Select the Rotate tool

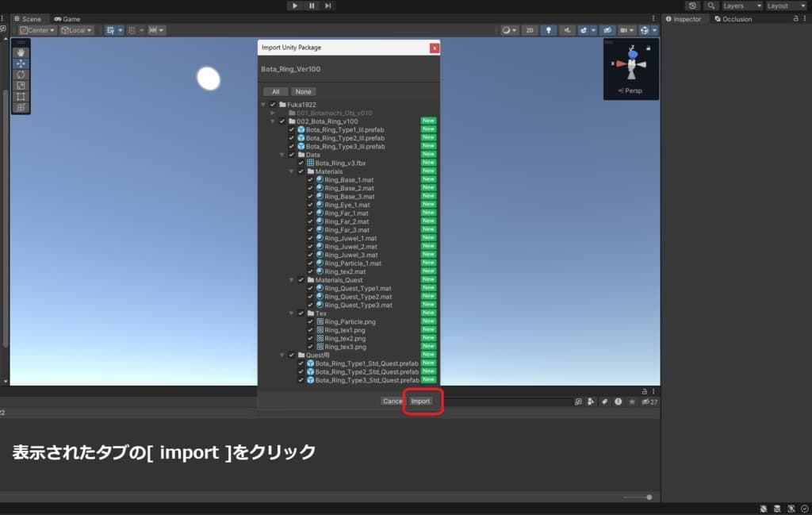tap(21, 75)
